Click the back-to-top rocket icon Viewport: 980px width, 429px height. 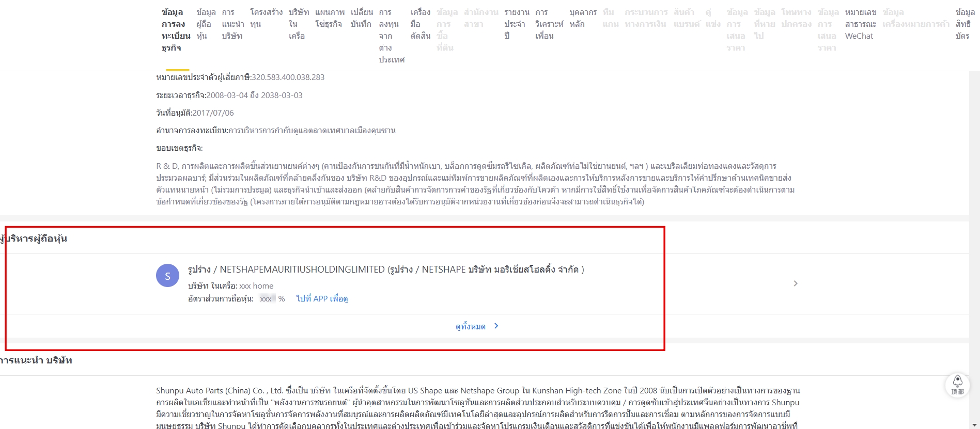click(957, 385)
